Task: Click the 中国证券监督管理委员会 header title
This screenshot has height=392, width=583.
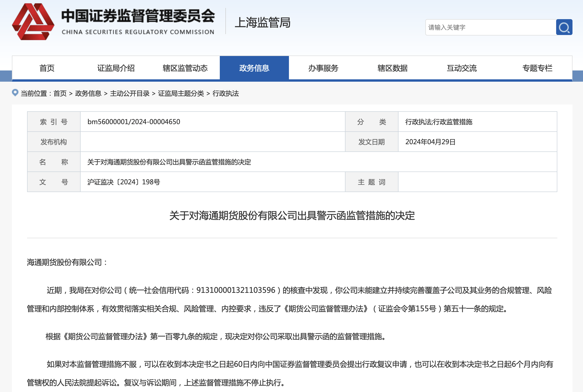Action: coord(138,16)
